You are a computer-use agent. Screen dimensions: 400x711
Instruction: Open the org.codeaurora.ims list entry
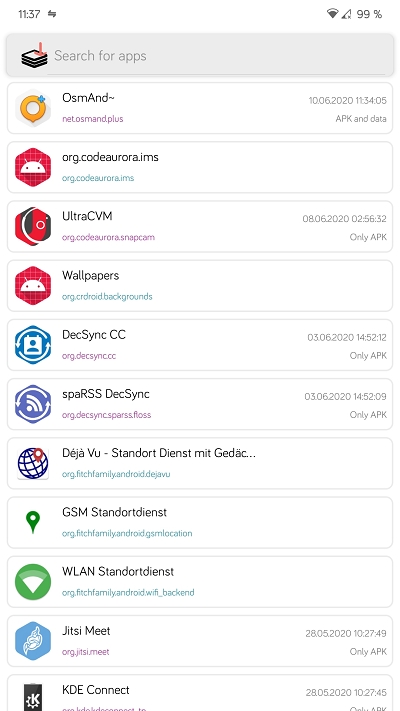200,167
